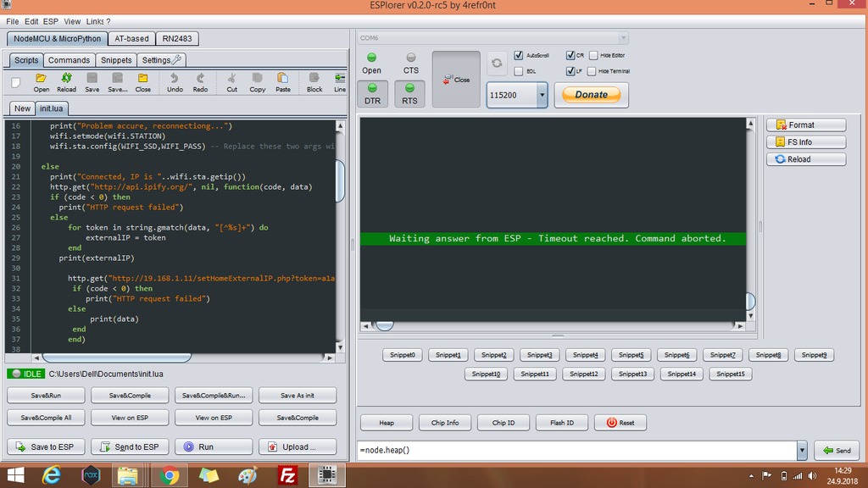Open the ESP menu
The width and height of the screenshot is (868, 488).
coord(51,21)
